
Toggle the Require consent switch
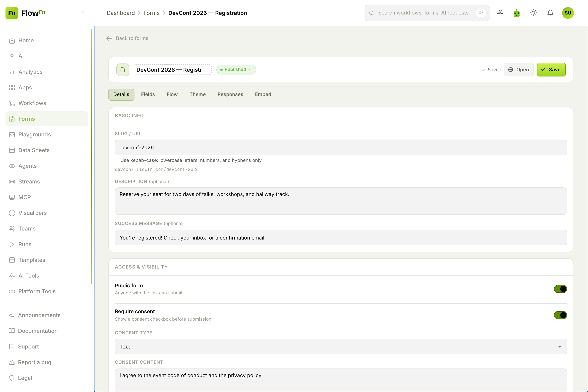click(560, 315)
